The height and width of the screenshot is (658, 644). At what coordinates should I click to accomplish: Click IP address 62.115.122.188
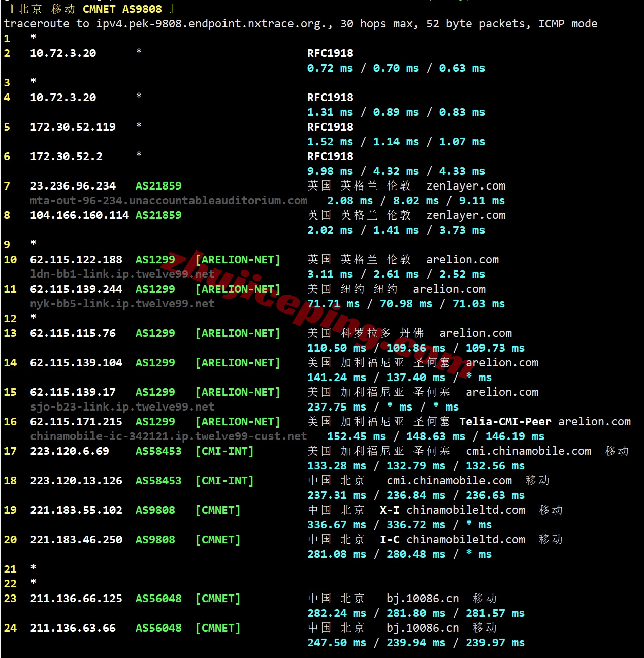point(76,260)
